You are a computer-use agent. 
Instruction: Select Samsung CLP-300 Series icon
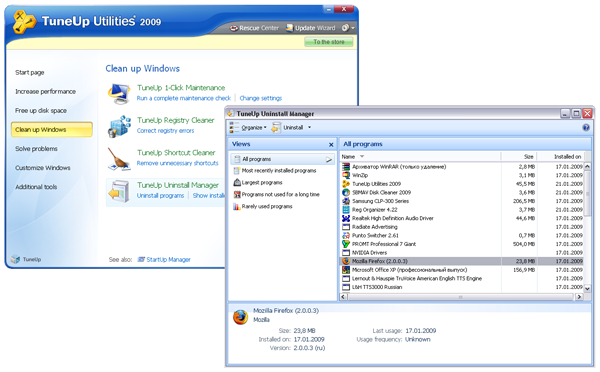point(346,201)
